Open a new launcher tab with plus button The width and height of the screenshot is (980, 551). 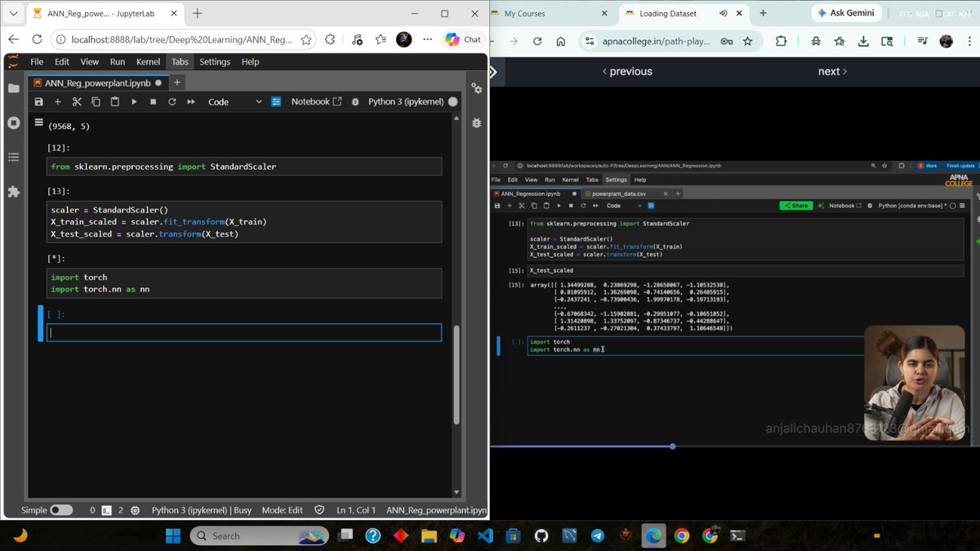(177, 82)
